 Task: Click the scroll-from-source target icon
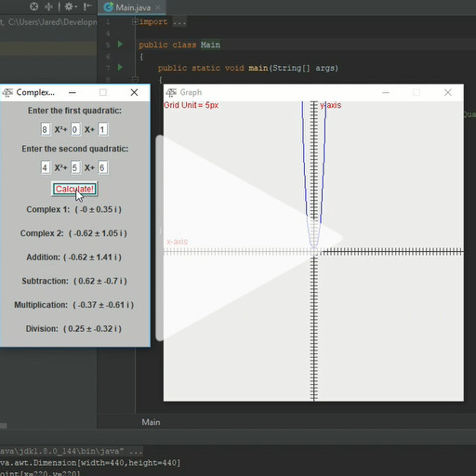coord(33,7)
